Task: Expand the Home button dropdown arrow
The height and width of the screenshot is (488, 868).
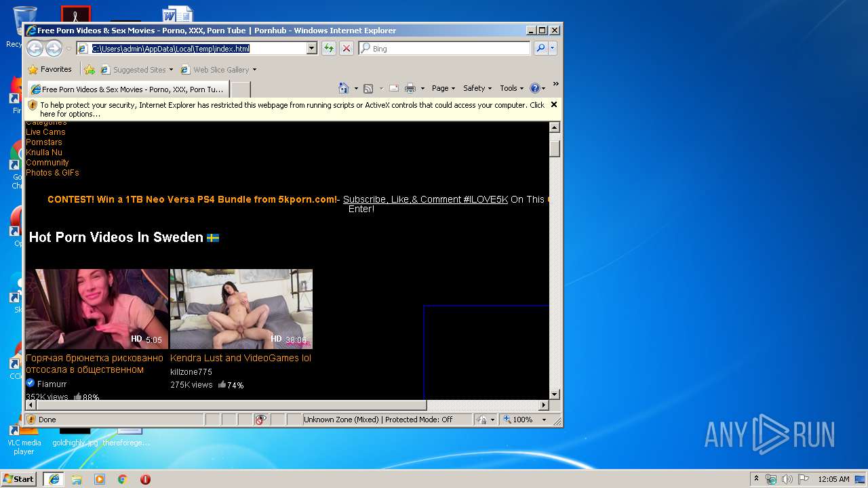Action: (x=356, y=88)
